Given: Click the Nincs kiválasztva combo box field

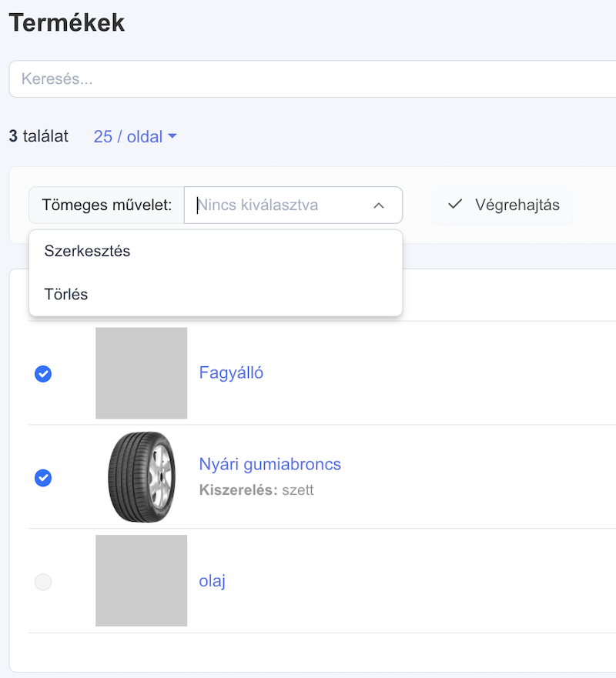Looking at the screenshot, I should coord(293,205).
